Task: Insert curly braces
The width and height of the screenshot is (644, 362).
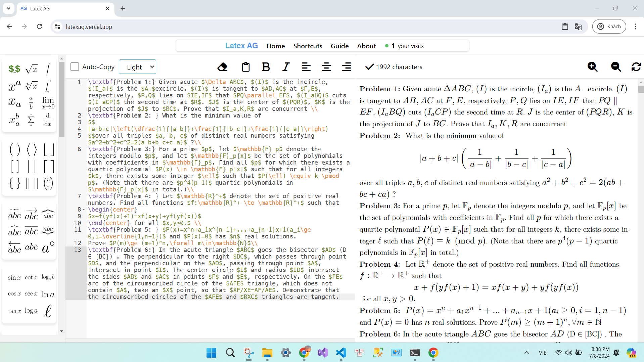Action: tap(15, 183)
